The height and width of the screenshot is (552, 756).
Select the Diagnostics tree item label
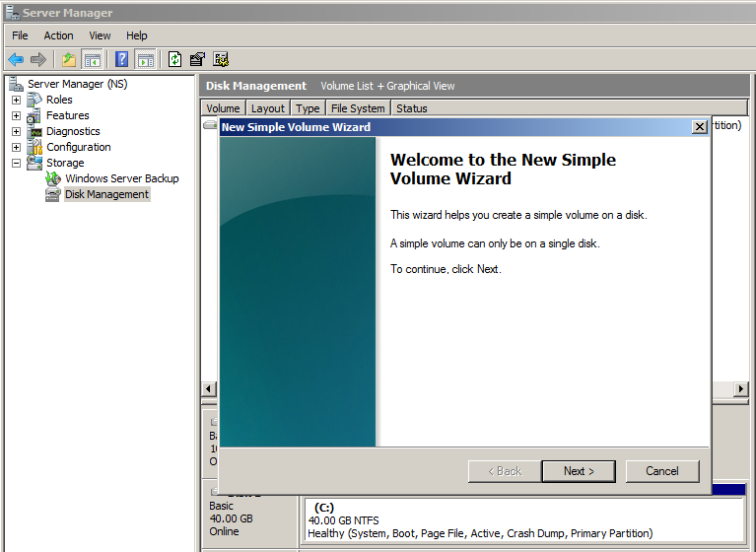point(73,132)
